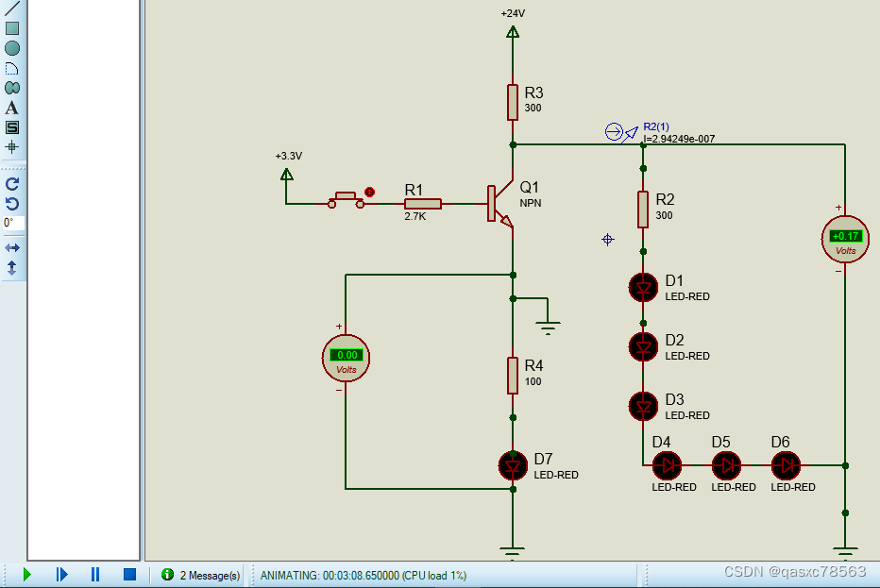880x588 pixels.
Task: Select LED D2
Action: (x=643, y=347)
